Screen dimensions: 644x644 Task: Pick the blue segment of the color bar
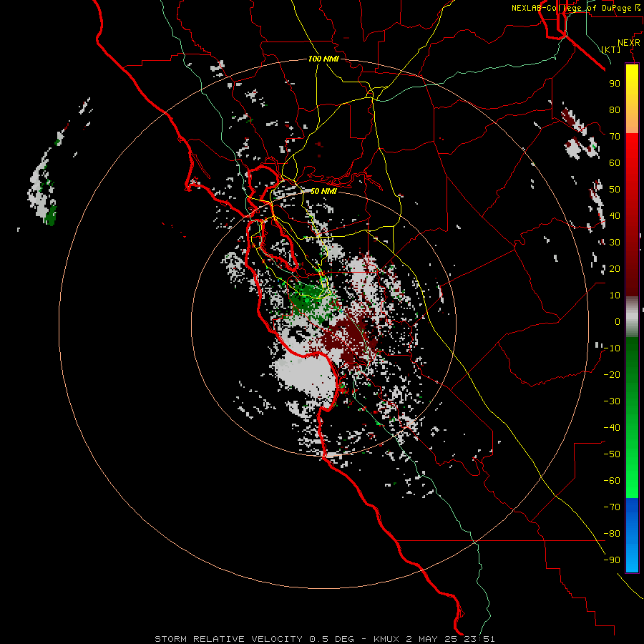tap(632, 535)
